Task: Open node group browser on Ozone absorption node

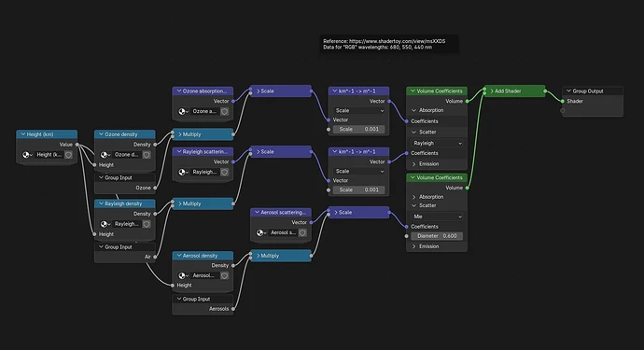Action: point(183,111)
